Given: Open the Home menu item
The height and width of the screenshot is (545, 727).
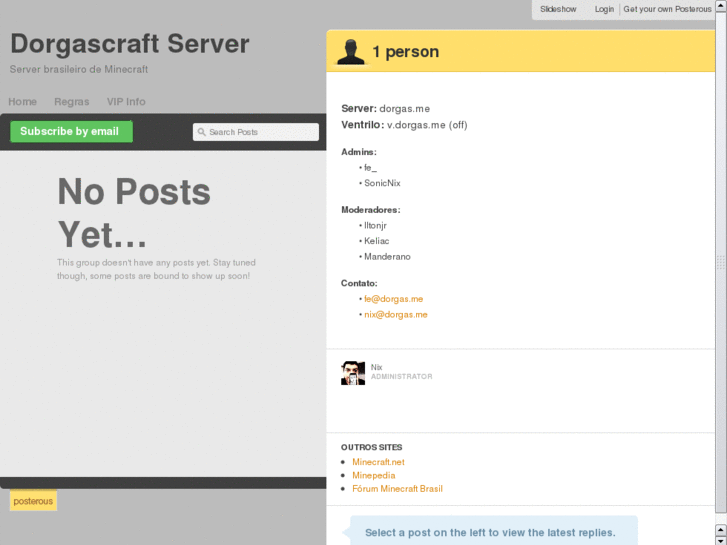Looking at the screenshot, I should coord(22,102).
